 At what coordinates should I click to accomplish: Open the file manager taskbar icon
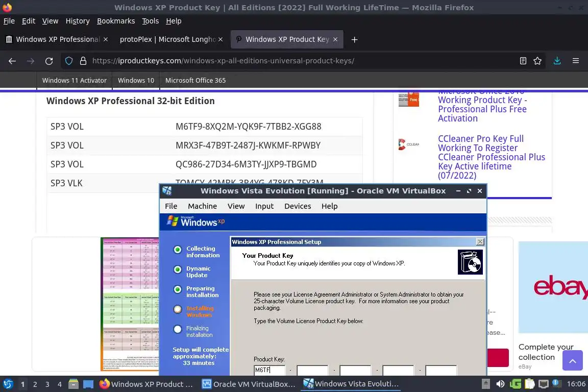coord(73,384)
